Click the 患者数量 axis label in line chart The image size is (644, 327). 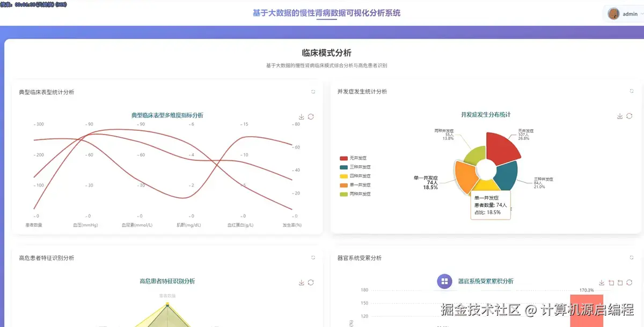[x=34, y=225]
